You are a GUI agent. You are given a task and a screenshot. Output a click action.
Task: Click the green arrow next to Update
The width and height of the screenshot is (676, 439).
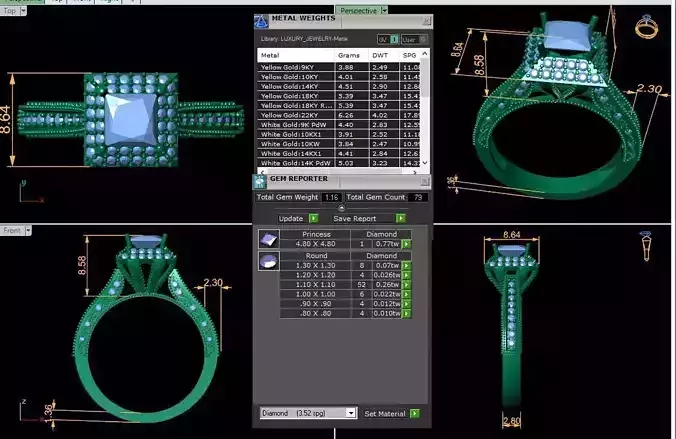(x=314, y=218)
